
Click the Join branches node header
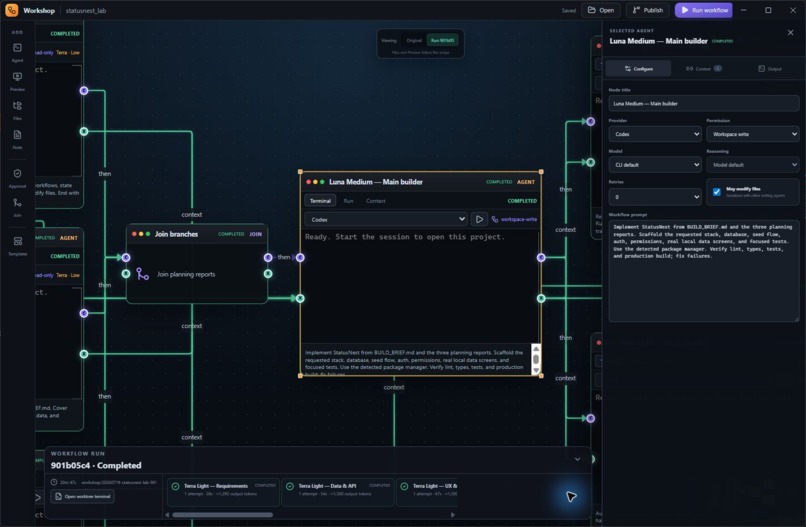pyautogui.click(x=197, y=234)
